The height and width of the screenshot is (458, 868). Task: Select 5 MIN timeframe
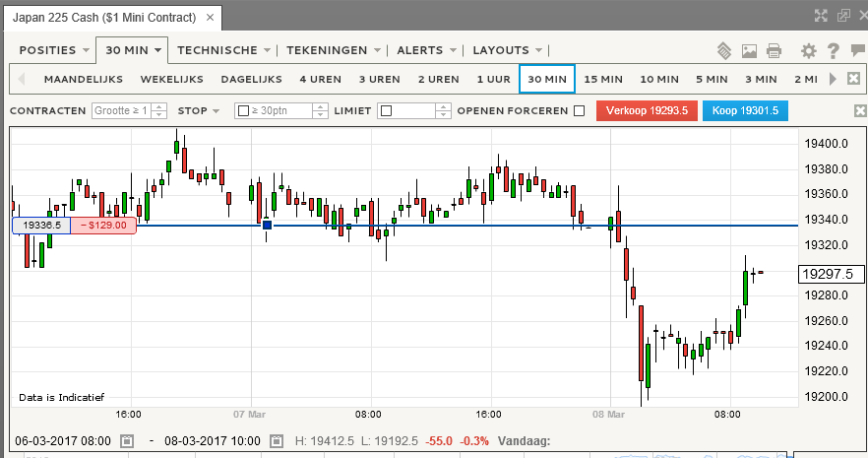click(712, 79)
